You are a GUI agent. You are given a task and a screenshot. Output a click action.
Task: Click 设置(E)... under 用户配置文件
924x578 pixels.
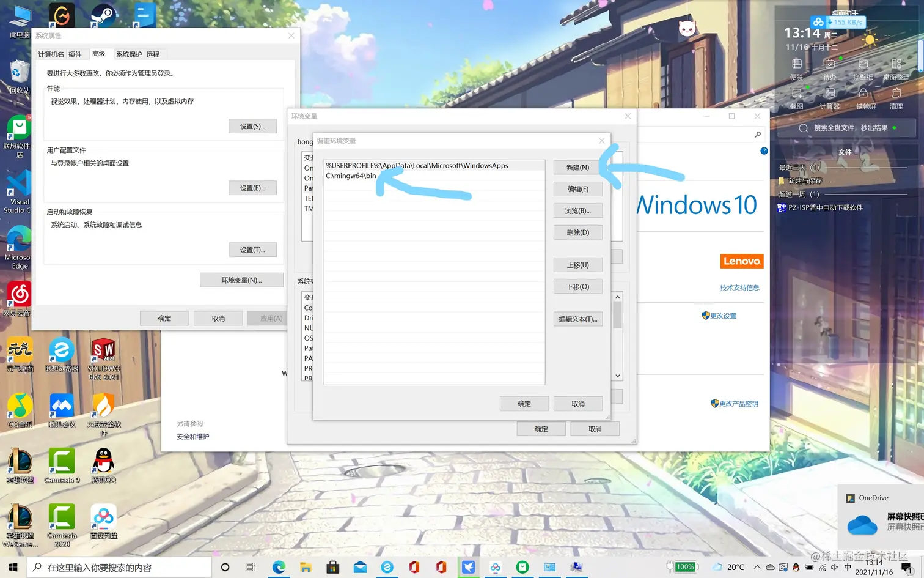pos(252,188)
